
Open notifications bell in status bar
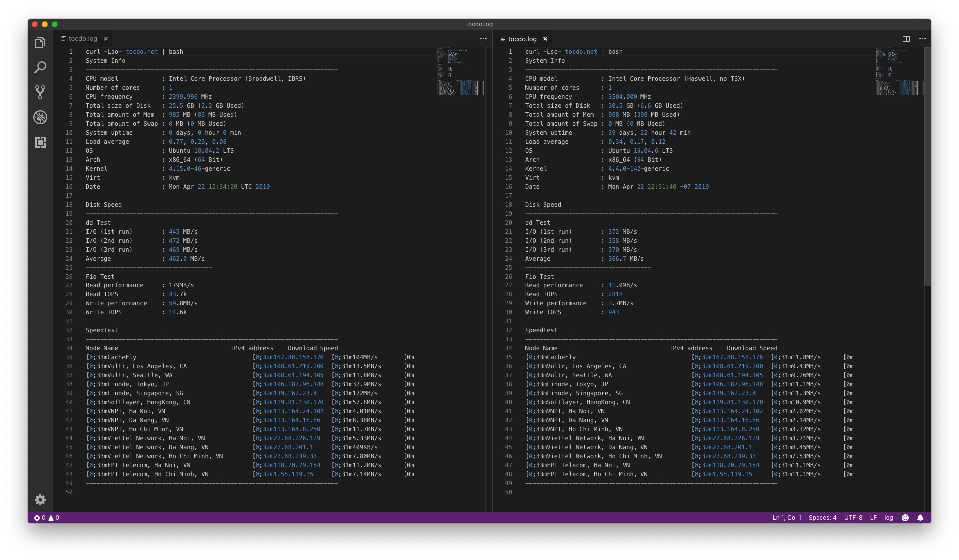(920, 518)
